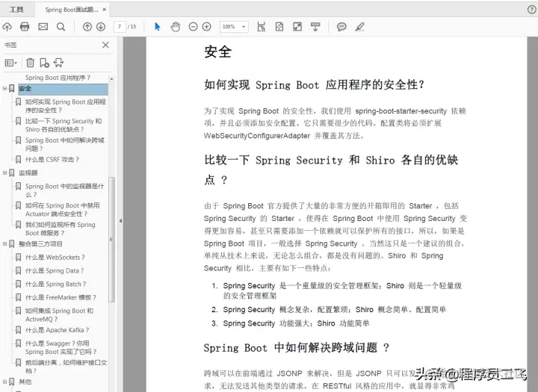Collapse the 监视器 bookmark section
This screenshot has height=392, width=538.
point(4,172)
